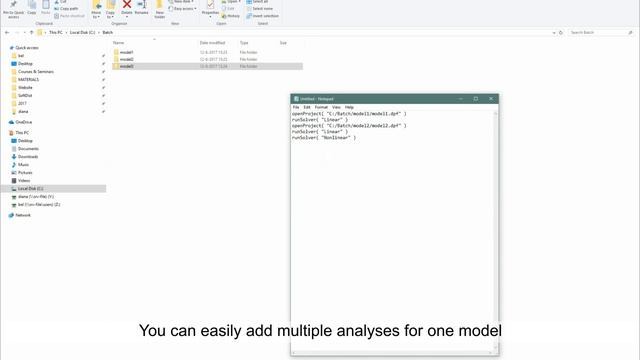
Task: Choose Copy path in the Clipboard group
Action: 66,9
